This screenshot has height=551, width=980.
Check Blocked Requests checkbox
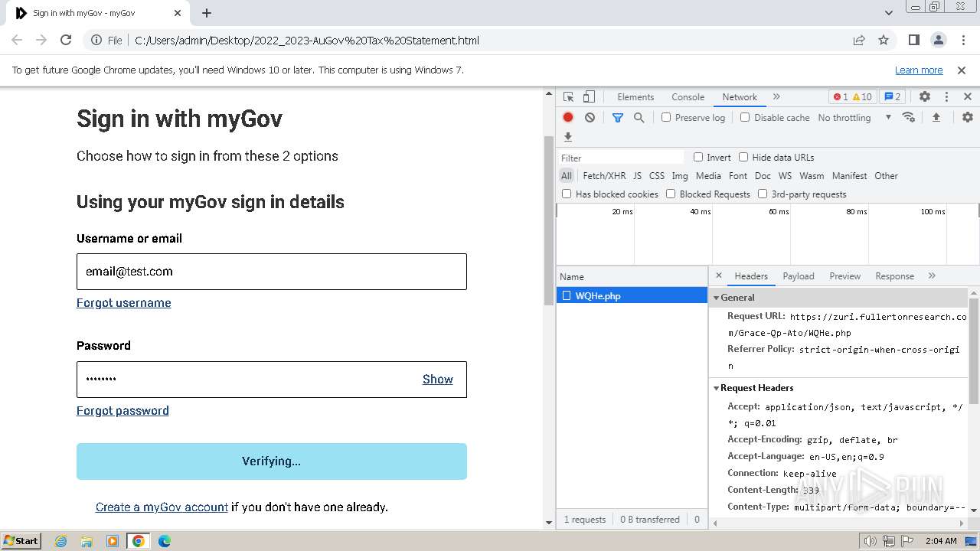click(x=671, y=194)
